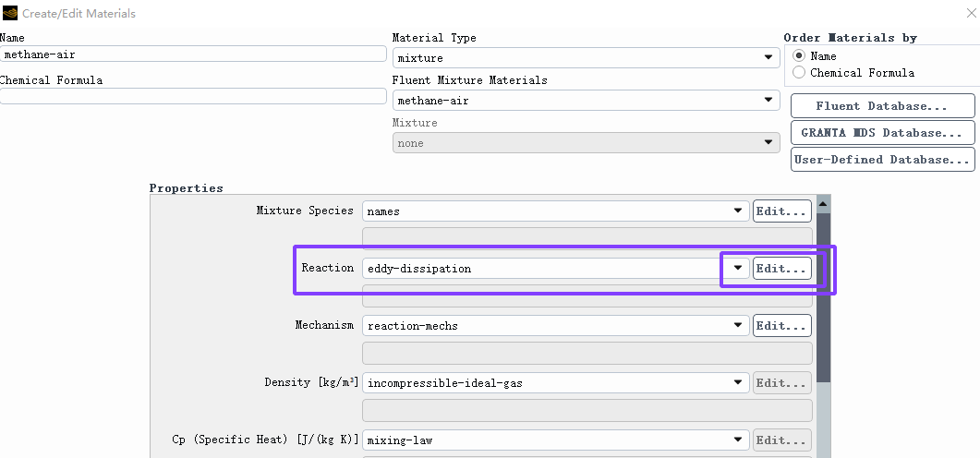Open the Reaction eddy-dissipation dropdown

coord(556,268)
